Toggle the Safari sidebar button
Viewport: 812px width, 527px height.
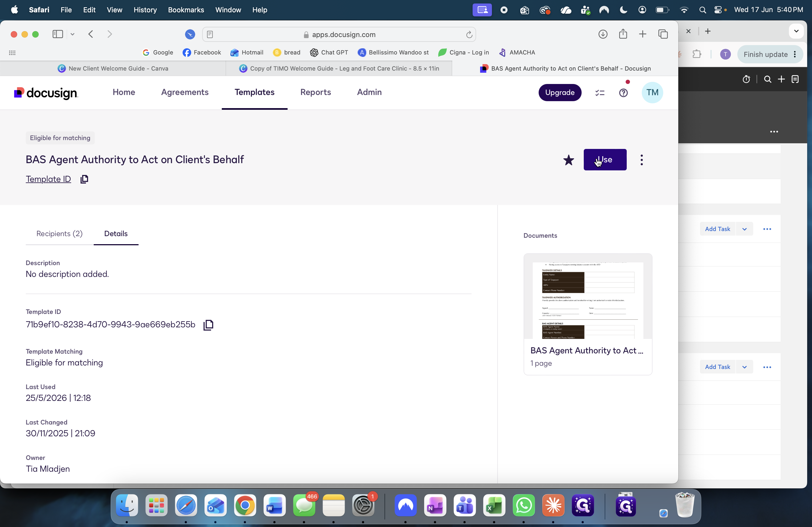pyautogui.click(x=58, y=34)
